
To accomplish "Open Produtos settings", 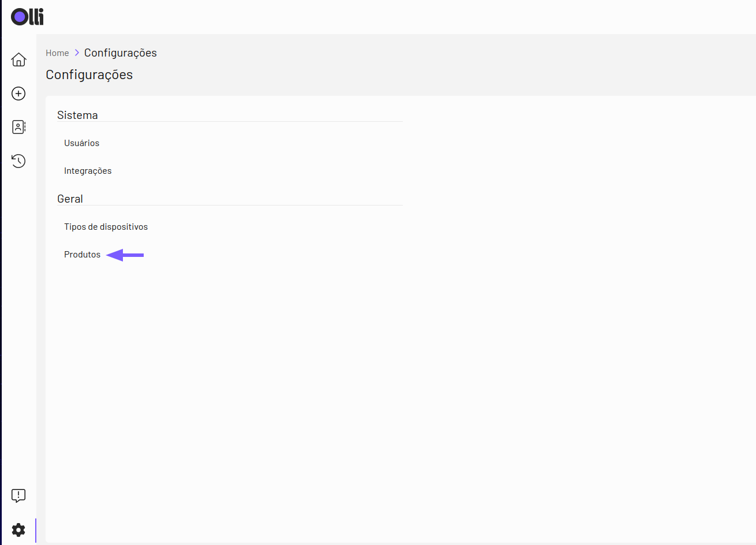I will [82, 255].
